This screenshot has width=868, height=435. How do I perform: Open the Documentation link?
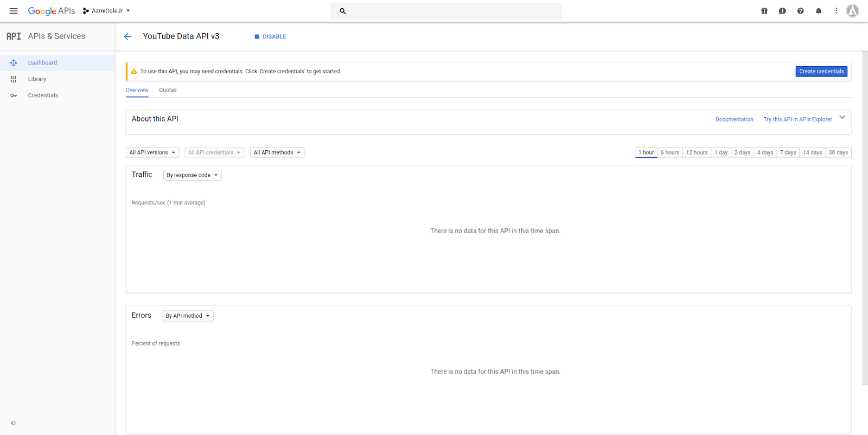pyautogui.click(x=734, y=119)
